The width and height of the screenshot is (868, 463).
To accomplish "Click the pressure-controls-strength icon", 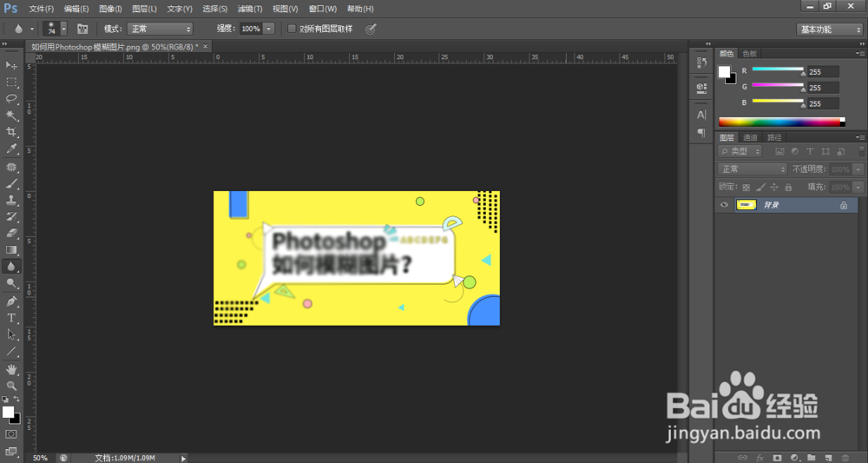I will click(x=371, y=29).
